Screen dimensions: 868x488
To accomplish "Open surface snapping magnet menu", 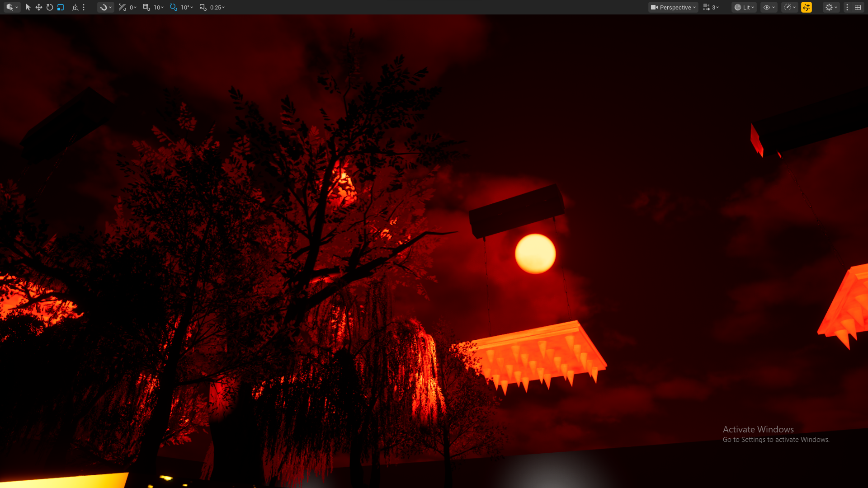I will tap(106, 7).
